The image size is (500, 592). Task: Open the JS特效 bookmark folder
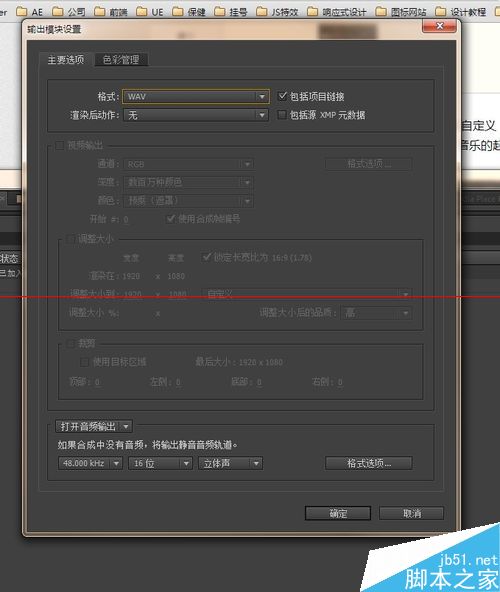coord(277,12)
